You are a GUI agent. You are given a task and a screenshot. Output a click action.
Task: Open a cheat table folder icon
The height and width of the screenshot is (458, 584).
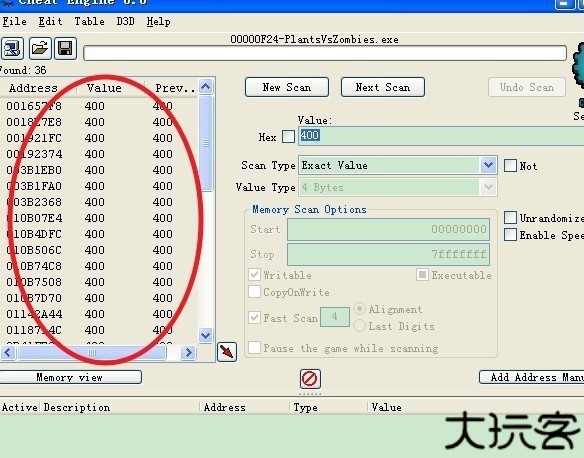40,48
